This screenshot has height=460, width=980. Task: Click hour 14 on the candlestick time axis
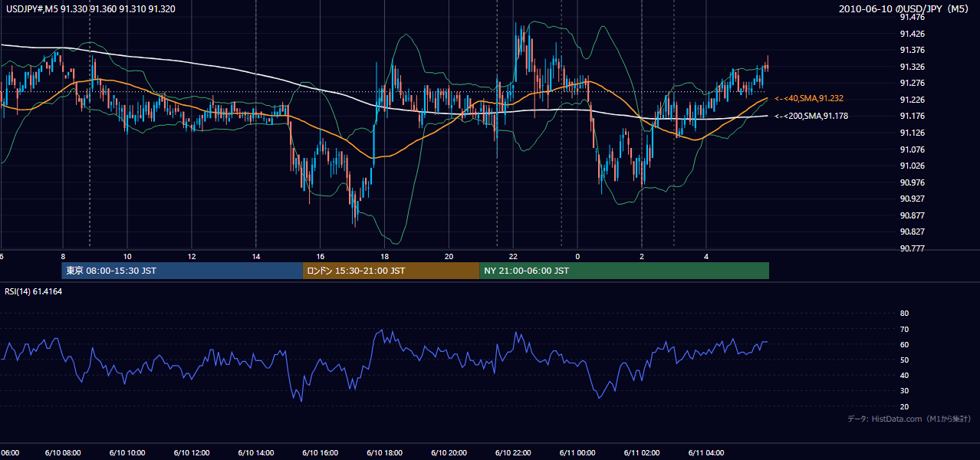pyautogui.click(x=256, y=256)
